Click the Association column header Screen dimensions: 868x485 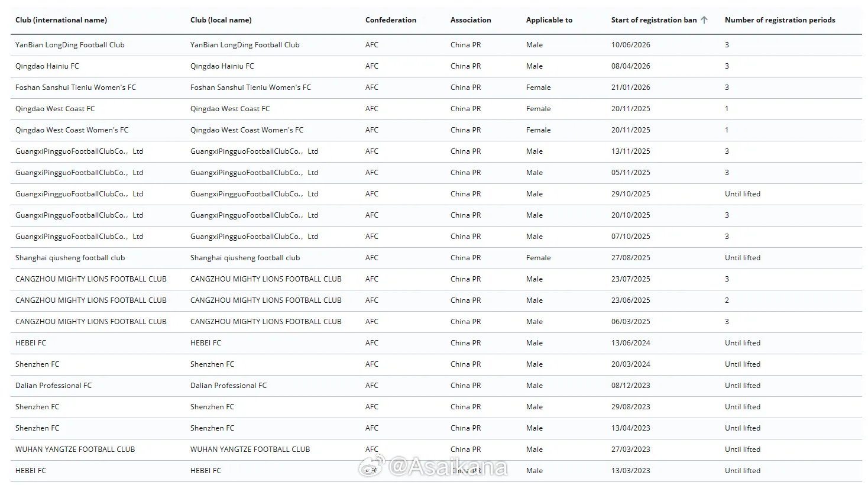[x=471, y=20]
